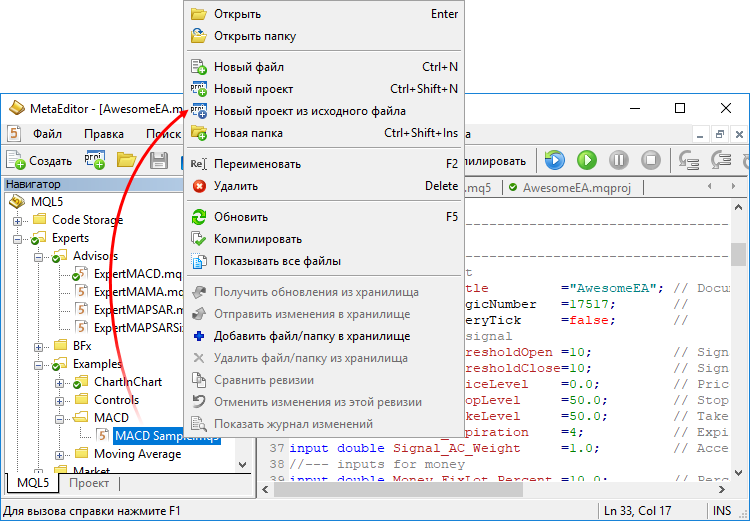
Task: Click the false value in code
Action: [589, 321]
